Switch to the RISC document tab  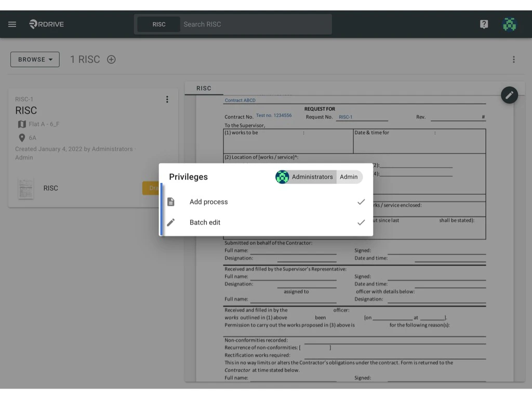click(x=204, y=88)
